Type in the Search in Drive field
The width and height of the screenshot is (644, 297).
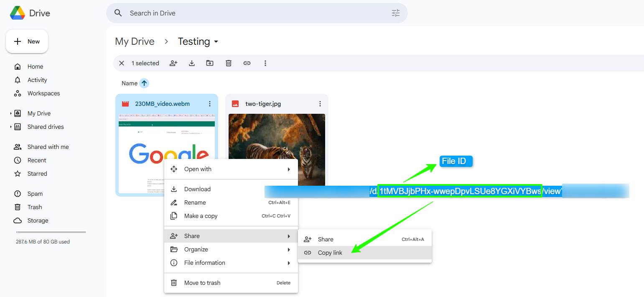tap(257, 13)
